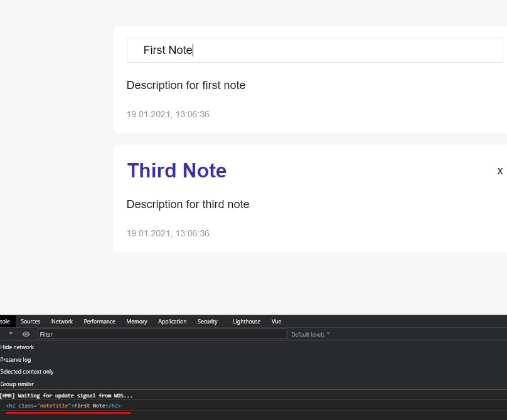This screenshot has width=507, height=420.
Task: Delete the Third Note with x button
Action: [x=500, y=171]
